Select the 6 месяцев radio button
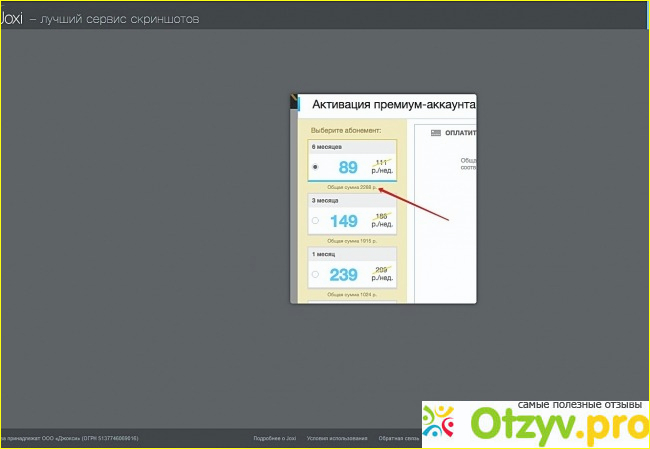The width and height of the screenshot is (650, 449). tap(316, 167)
